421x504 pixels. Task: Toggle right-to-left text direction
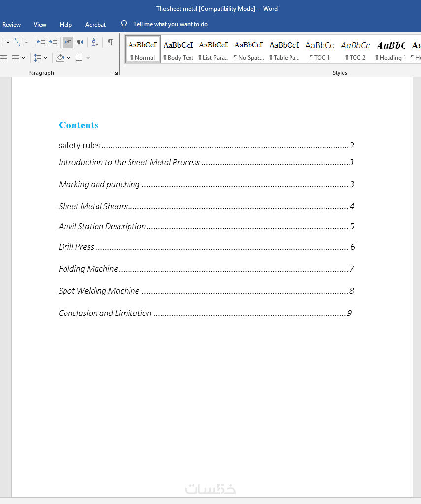80,42
